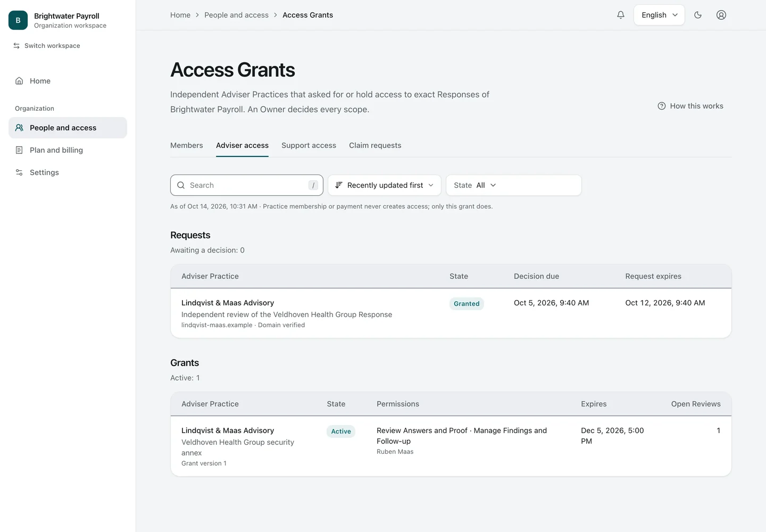
Task: Click People and access breadcrumb link
Action: (x=236, y=15)
